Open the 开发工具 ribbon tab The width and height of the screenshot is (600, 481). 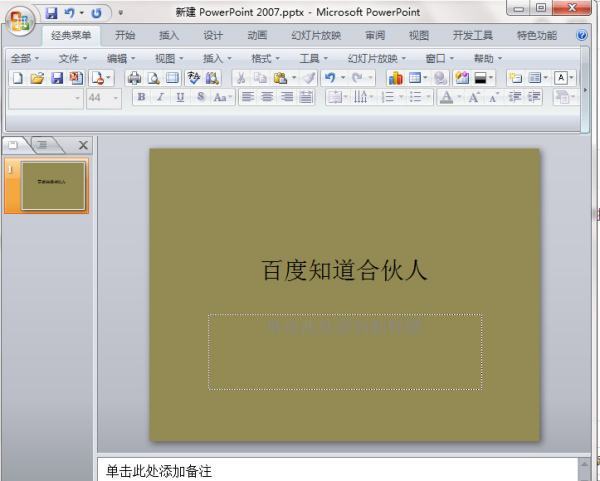(473, 36)
